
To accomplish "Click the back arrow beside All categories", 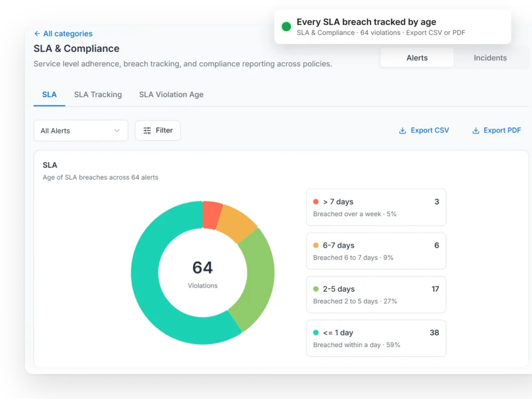I will 37,34.
